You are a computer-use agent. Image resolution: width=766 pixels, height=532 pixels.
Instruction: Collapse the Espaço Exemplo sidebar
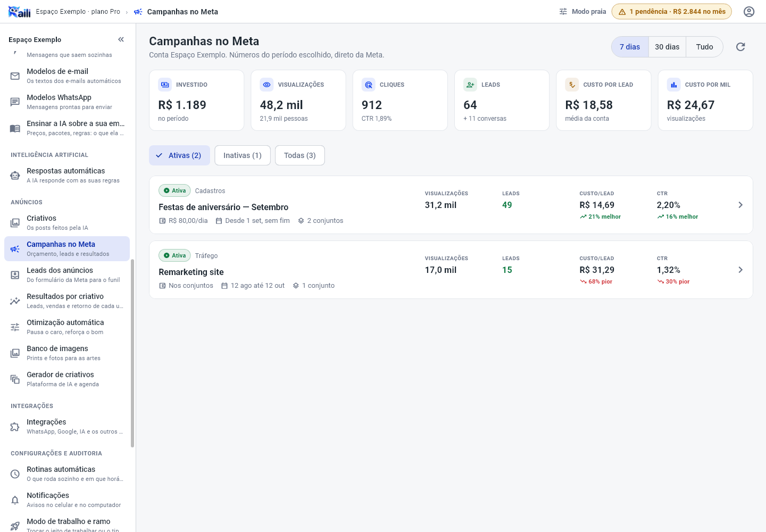pos(121,39)
